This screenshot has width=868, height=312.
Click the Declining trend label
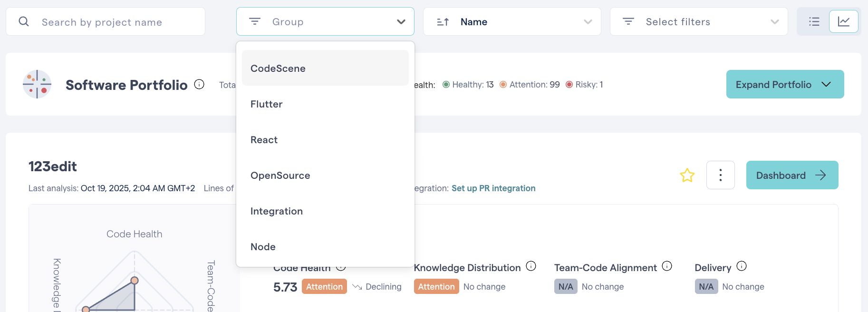tap(383, 287)
